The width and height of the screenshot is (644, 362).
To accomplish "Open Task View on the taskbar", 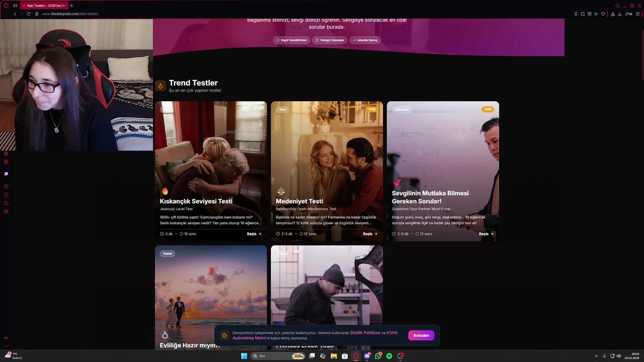I will click(312, 356).
